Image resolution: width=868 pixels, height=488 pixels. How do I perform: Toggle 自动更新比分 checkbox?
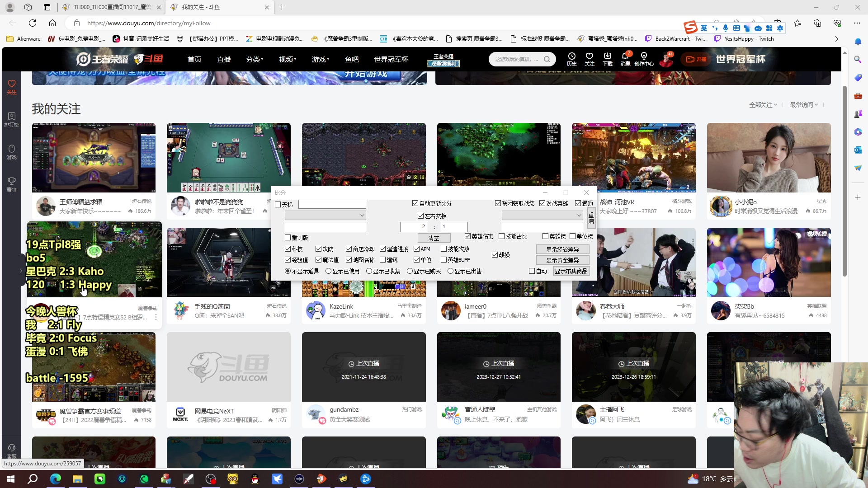[x=415, y=203]
